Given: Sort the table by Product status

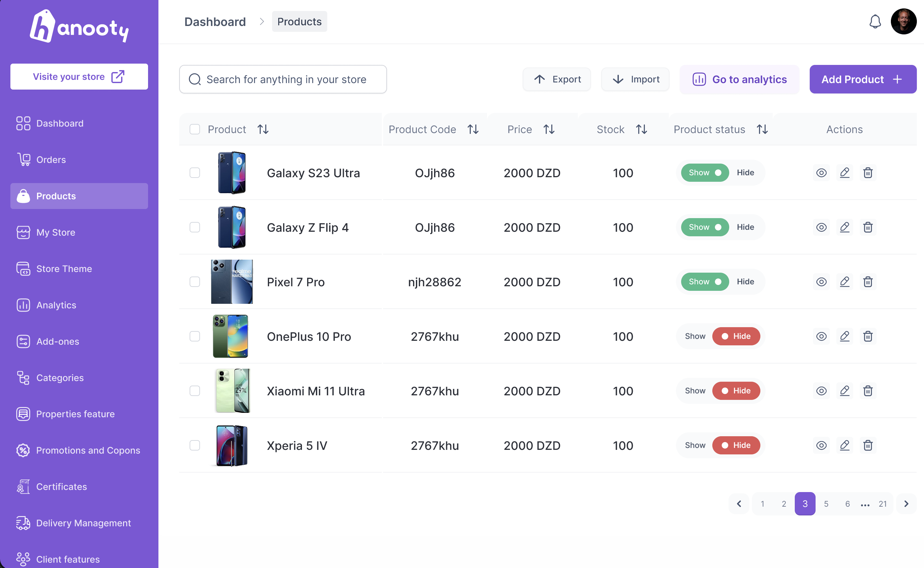Looking at the screenshot, I should (762, 129).
